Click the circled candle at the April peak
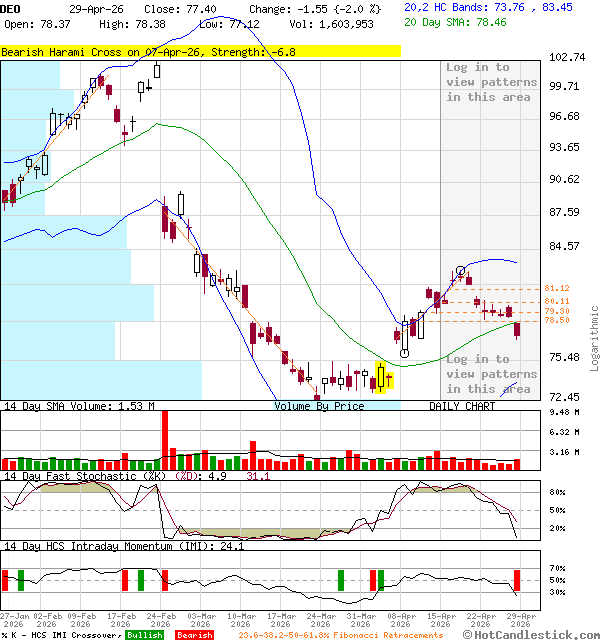Screen dimensions: 600x640 click(460, 271)
